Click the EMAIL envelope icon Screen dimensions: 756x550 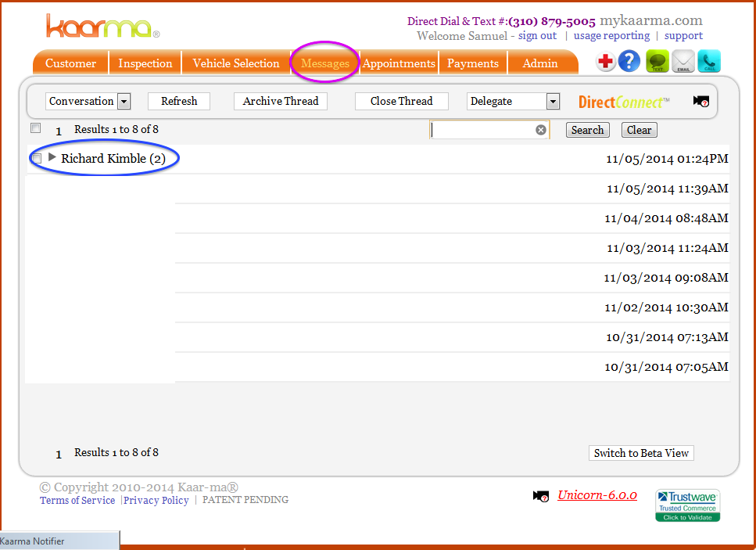click(x=683, y=62)
